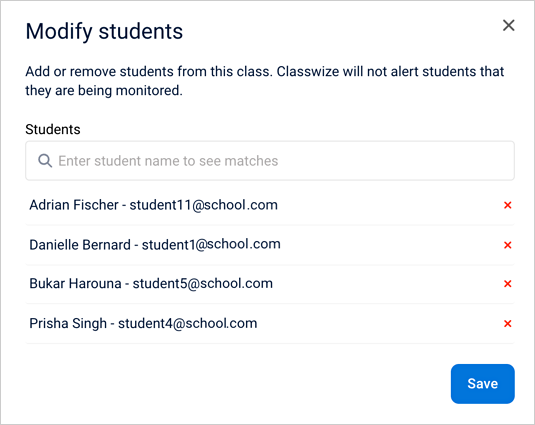Select Bukar Harouna's name in the list
Viewport: 535px width, 425px height.
coord(75,283)
